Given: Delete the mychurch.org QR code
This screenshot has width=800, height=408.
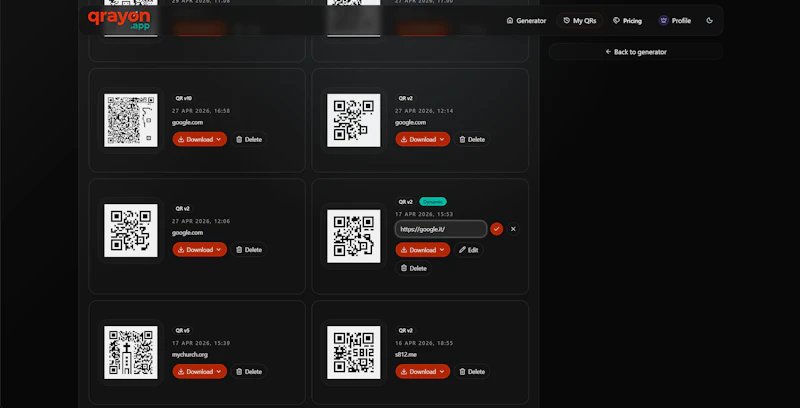Looking at the screenshot, I should click(248, 371).
